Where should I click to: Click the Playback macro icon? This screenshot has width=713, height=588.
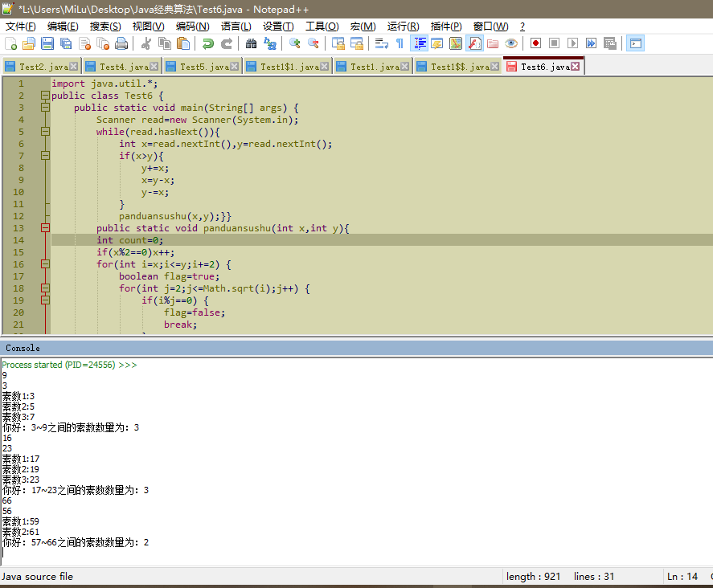pyautogui.click(x=573, y=43)
